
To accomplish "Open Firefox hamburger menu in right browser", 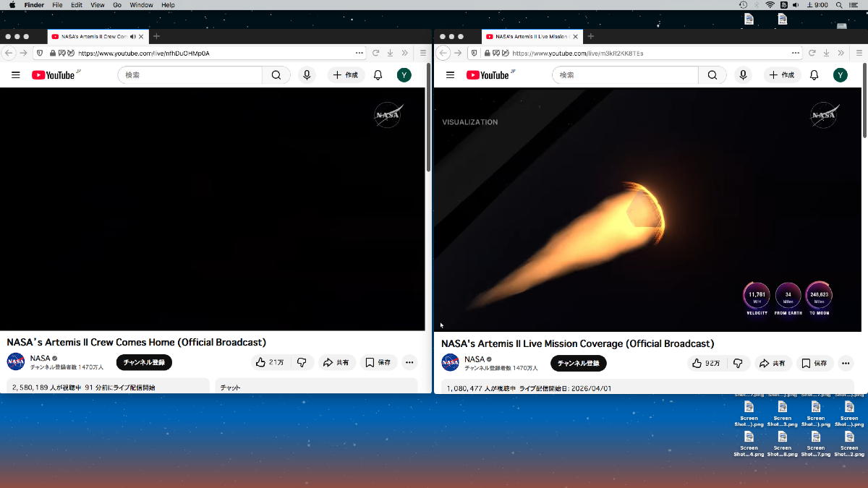I will tap(859, 53).
